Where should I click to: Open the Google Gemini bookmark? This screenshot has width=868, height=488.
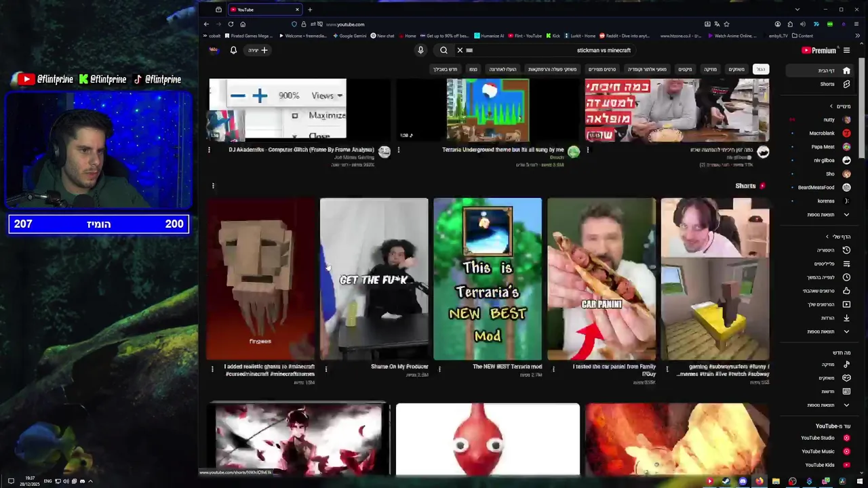click(350, 36)
